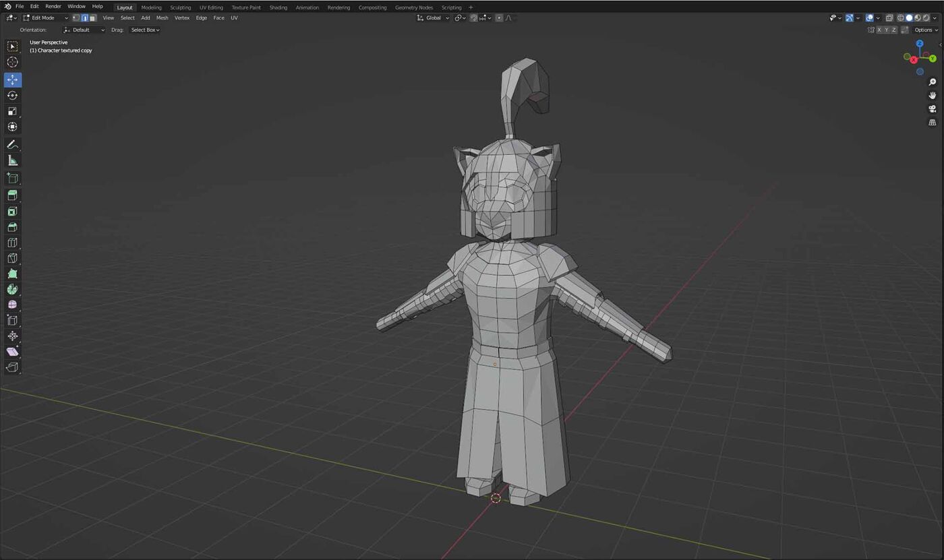The height and width of the screenshot is (560, 944).
Task: Open the Select Box drag dropdown
Action: pos(144,30)
